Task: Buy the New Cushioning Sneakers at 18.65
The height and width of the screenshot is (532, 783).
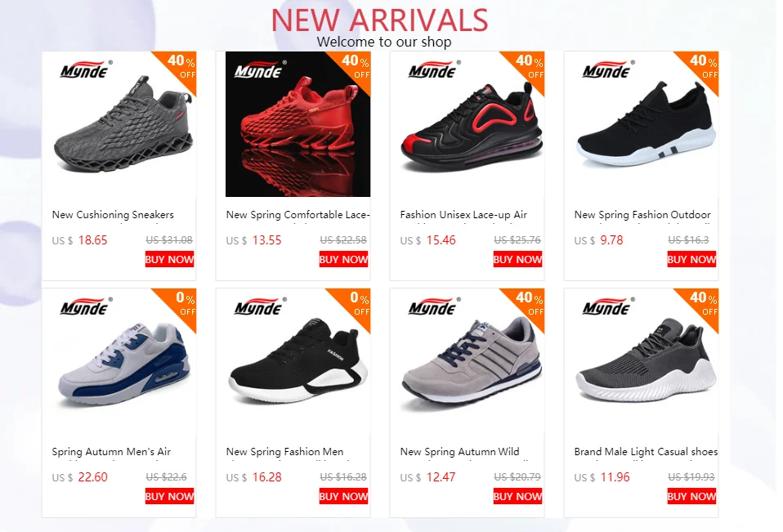Action: 169,260
